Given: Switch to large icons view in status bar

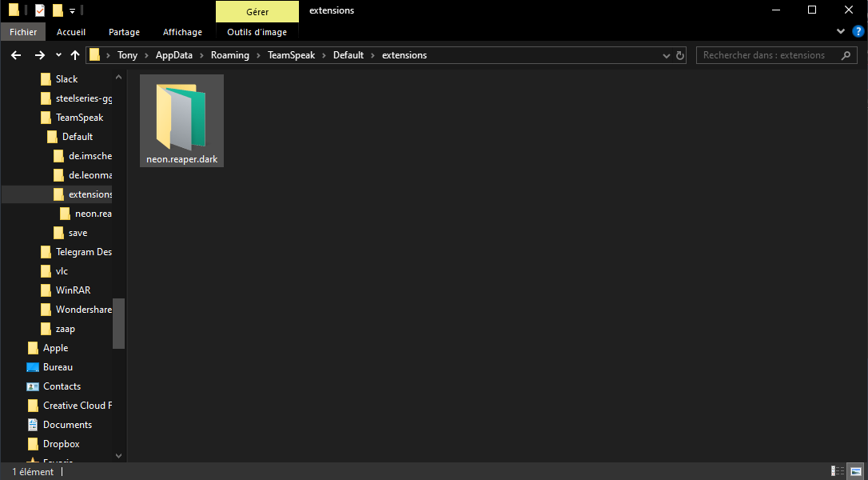Looking at the screenshot, I should [x=855, y=471].
